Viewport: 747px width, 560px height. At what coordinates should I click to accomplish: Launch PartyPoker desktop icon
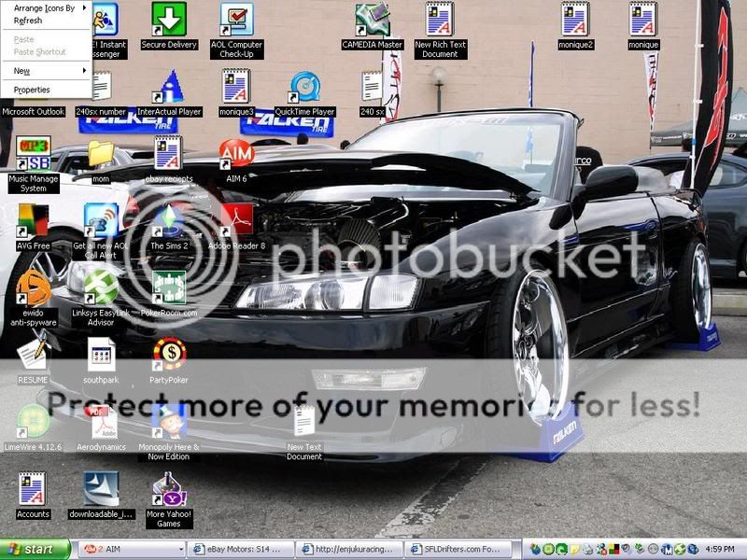(169, 355)
